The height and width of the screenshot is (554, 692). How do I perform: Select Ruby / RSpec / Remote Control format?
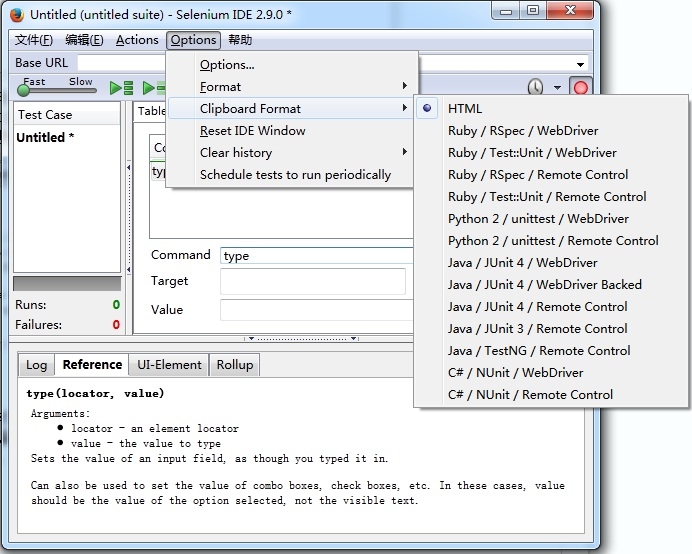coord(551,175)
